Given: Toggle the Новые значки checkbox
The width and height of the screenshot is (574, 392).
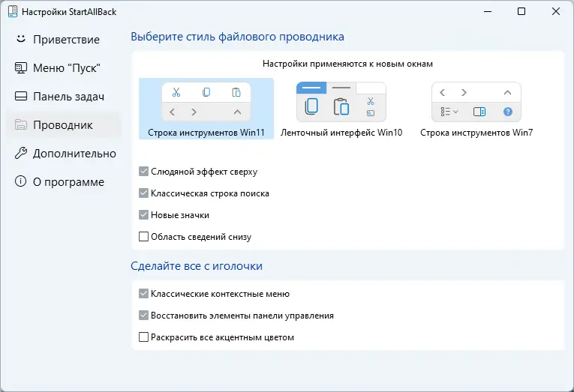Looking at the screenshot, I should point(144,215).
